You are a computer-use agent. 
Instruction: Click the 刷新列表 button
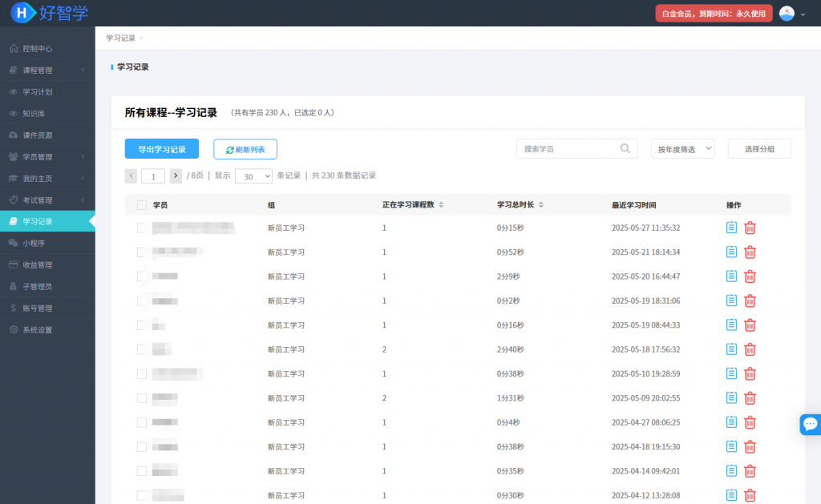click(x=245, y=149)
